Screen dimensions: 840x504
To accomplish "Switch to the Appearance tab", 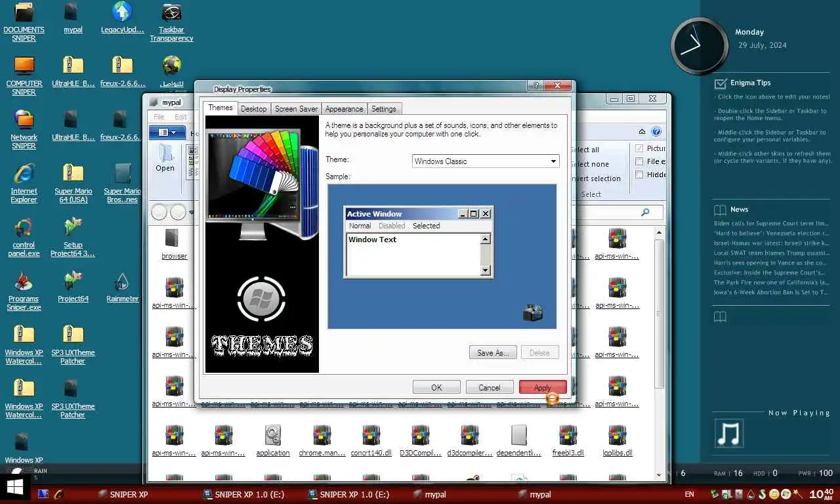I will point(344,109).
